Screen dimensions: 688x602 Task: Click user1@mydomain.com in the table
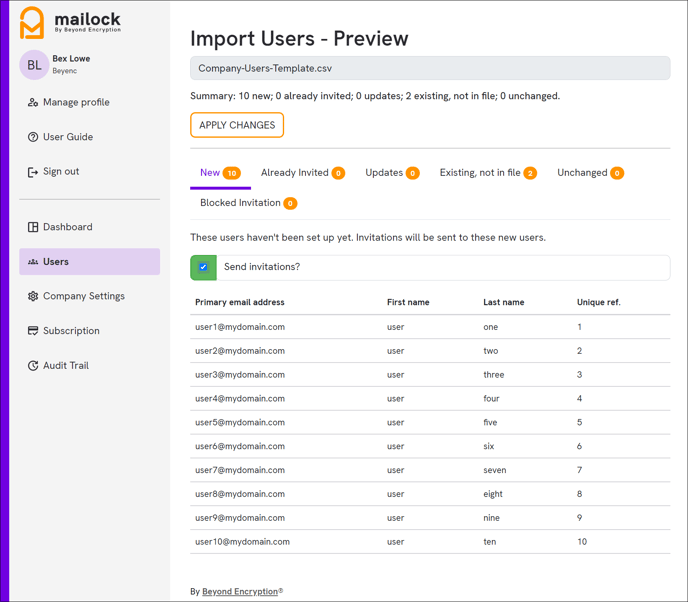tap(240, 327)
